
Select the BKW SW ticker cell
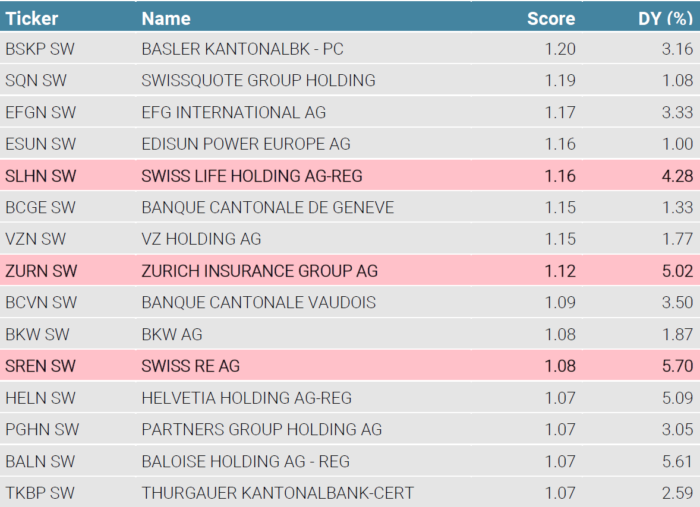pyautogui.click(x=37, y=334)
